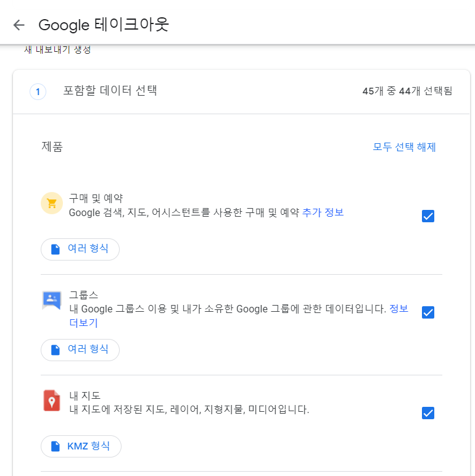Uncheck the 구매 및 예약 checkbox
Screen dimensions: 475x476
coord(428,216)
